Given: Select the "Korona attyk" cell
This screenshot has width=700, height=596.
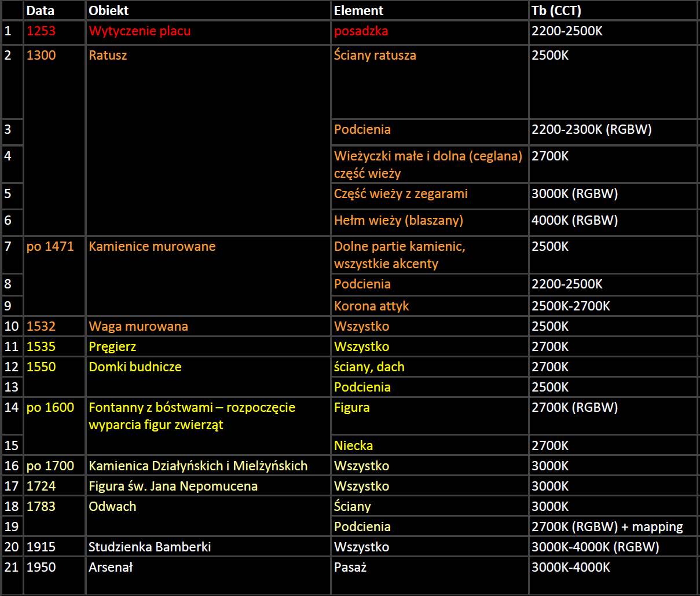Looking at the screenshot, I should (371, 306).
